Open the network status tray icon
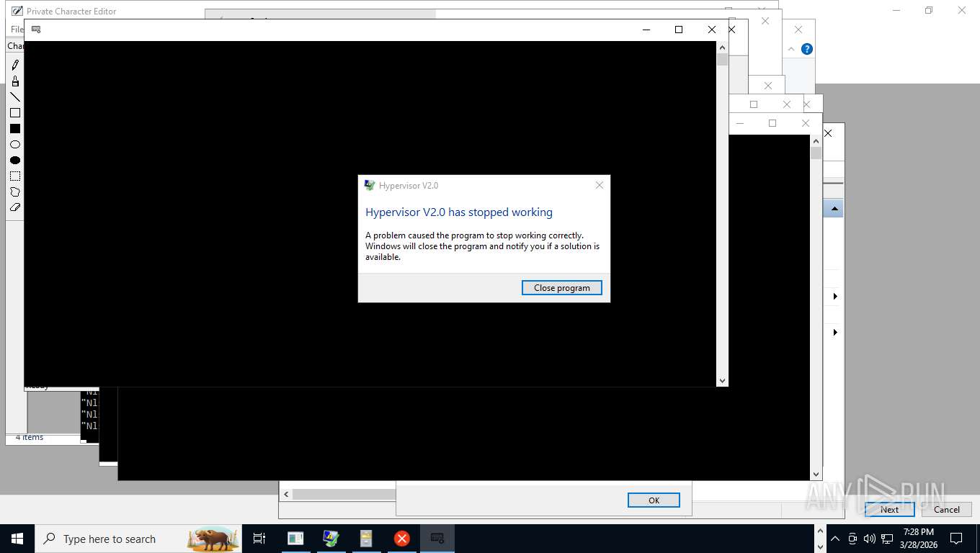 point(887,539)
